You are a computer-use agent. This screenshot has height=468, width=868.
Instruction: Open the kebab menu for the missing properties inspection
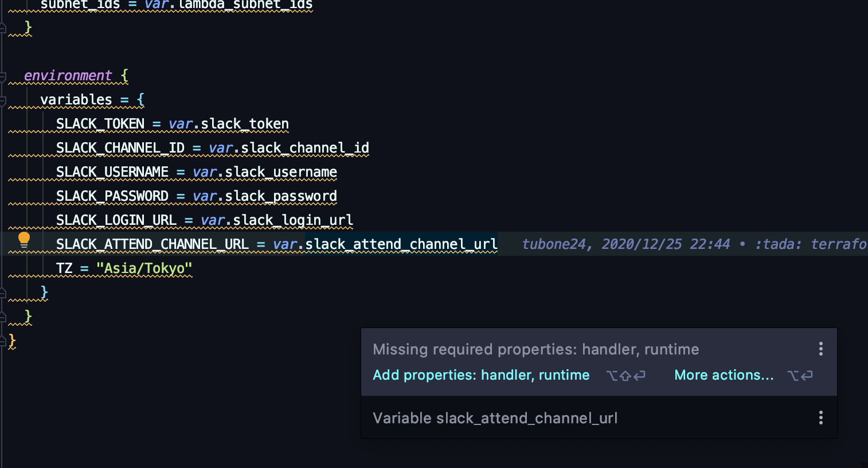(820, 349)
